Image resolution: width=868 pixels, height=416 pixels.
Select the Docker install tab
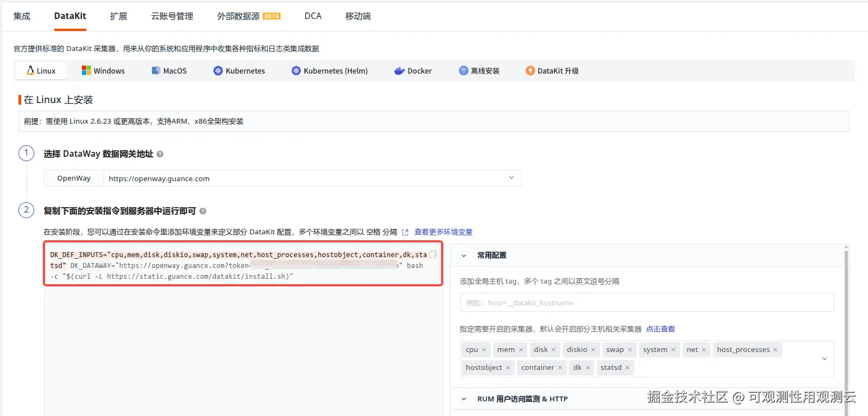(413, 71)
